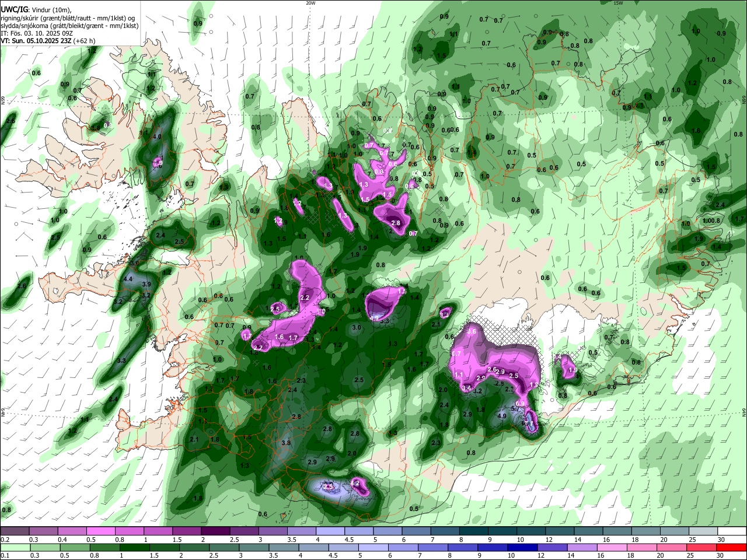Viewport: 747px width, 560px height.
Task: Select the 3.4 precipitation value on the map
Action: coord(466,388)
